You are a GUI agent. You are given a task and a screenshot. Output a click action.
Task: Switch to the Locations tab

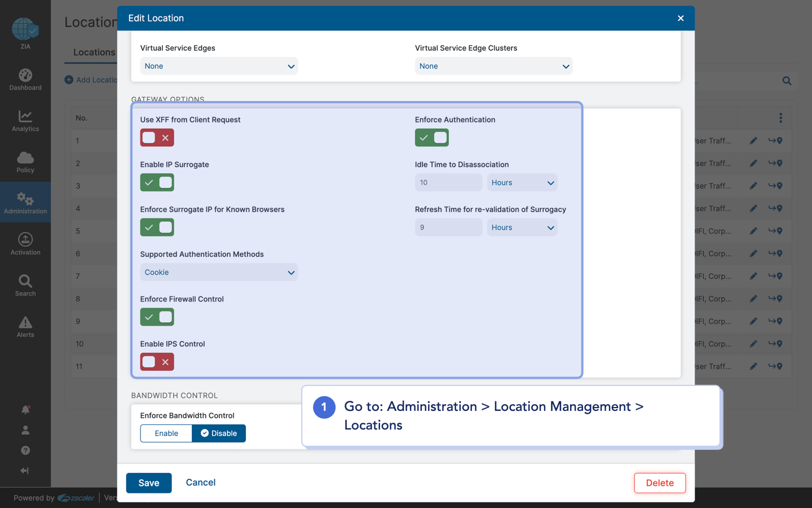[x=94, y=52]
